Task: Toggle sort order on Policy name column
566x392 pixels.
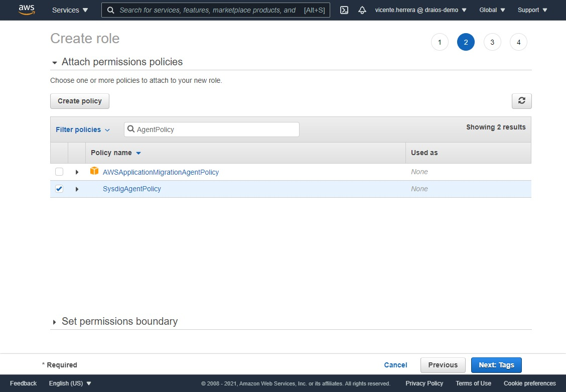Action: (x=116, y=153)
